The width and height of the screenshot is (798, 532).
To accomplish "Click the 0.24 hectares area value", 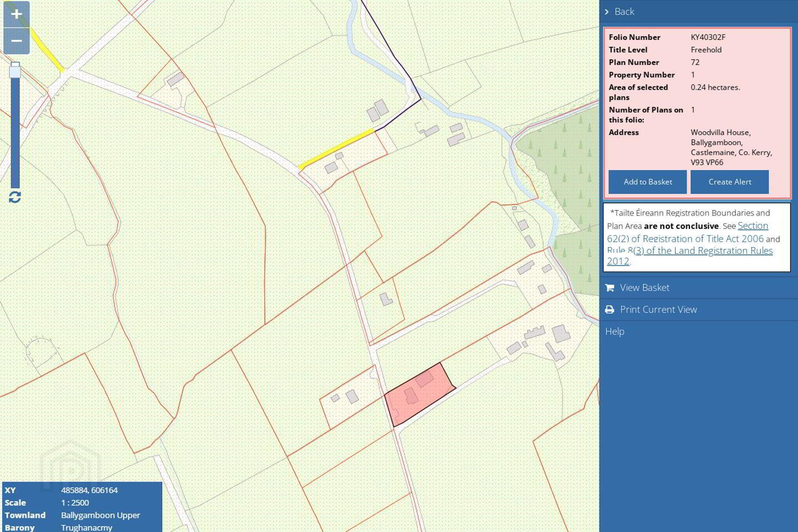I will click(715, 88).
